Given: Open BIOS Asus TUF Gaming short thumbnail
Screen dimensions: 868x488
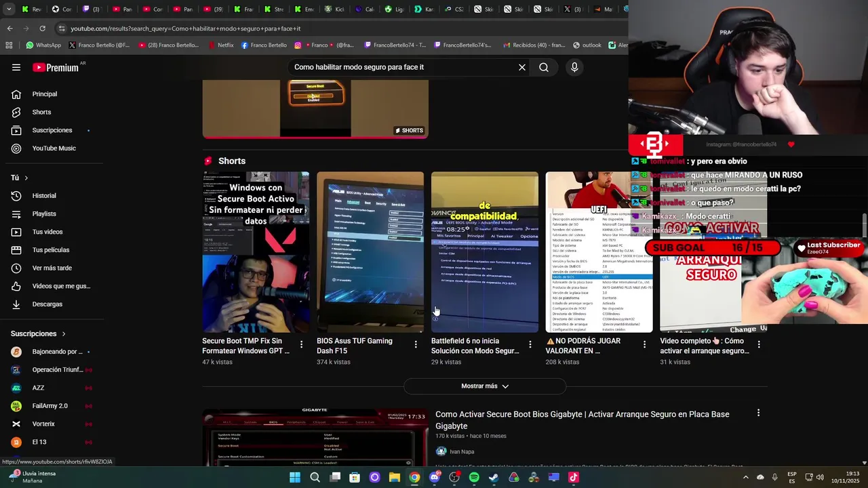Looking at the screenshot, I should [370, 252].
